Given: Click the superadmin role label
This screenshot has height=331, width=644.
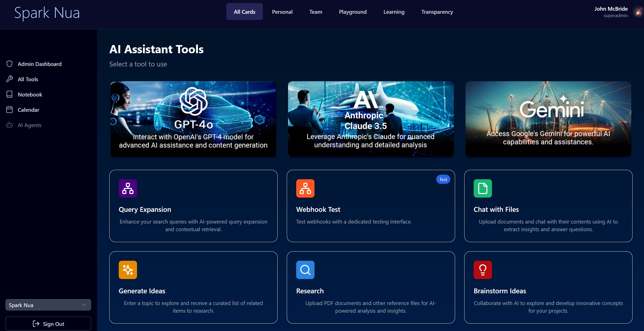Looking at the screenshot, I should (616, 16).
